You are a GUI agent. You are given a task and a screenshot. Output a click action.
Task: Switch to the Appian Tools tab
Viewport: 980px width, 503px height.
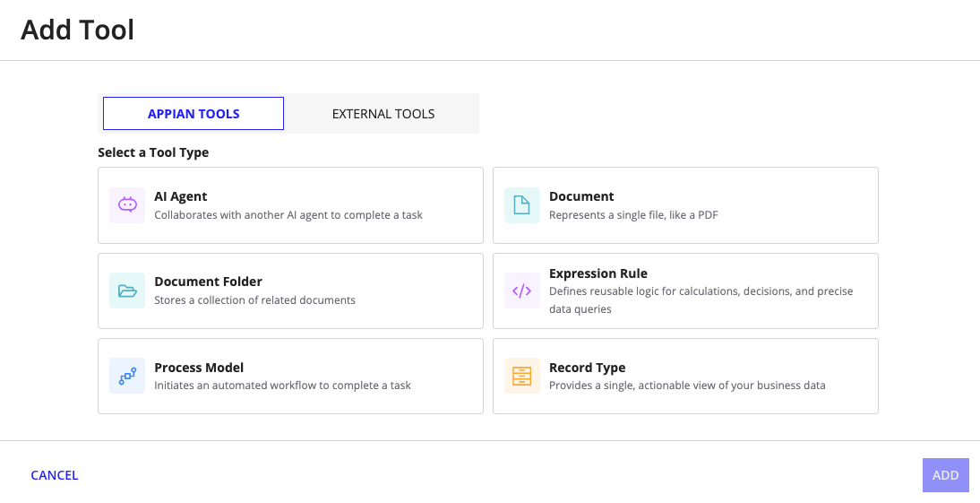coord(193,113)
